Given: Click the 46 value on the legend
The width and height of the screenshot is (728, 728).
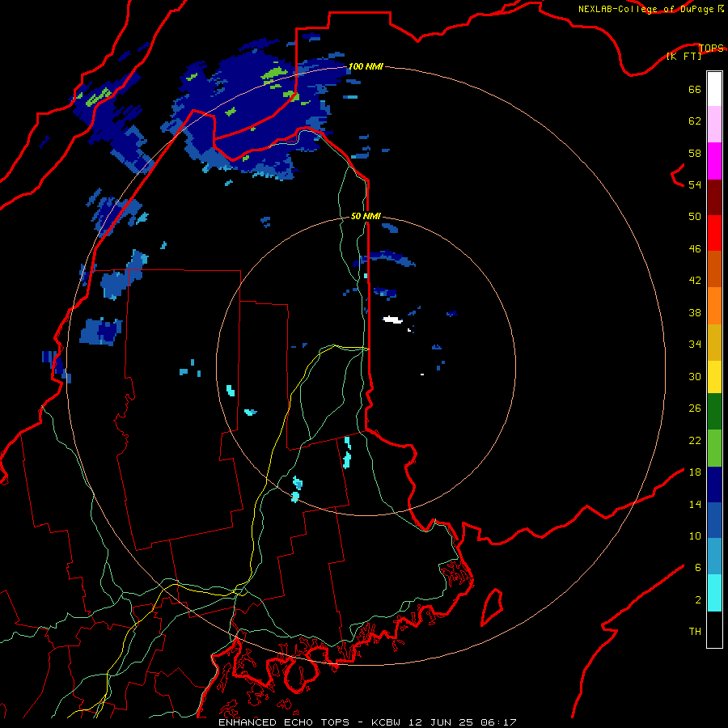Looking at the screenshot, I should (x=695, y=248).
